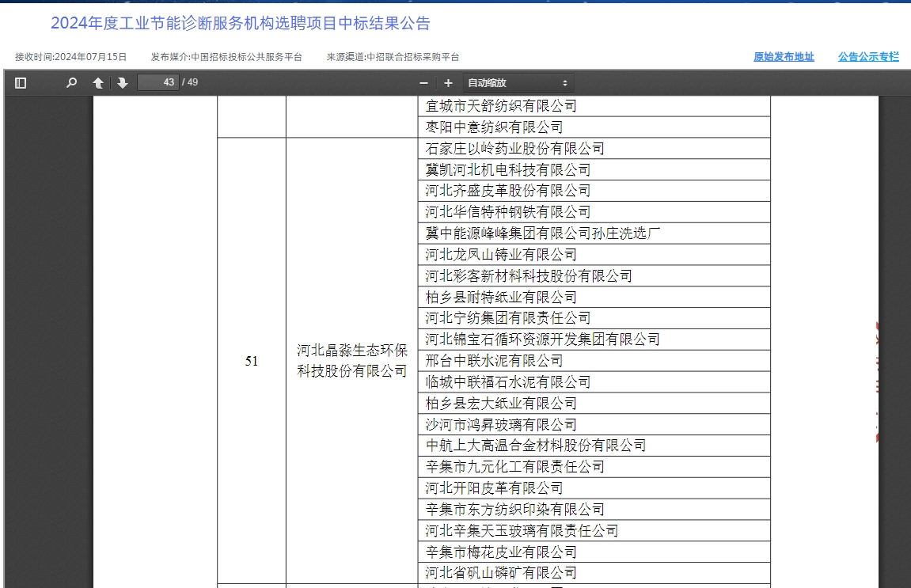Zoom in the PDF document

point(448,83)
